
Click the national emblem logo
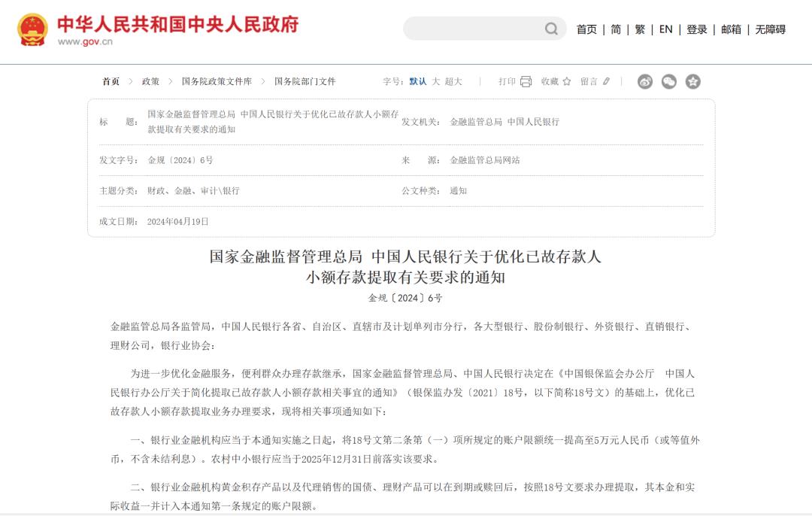point(32,29)
